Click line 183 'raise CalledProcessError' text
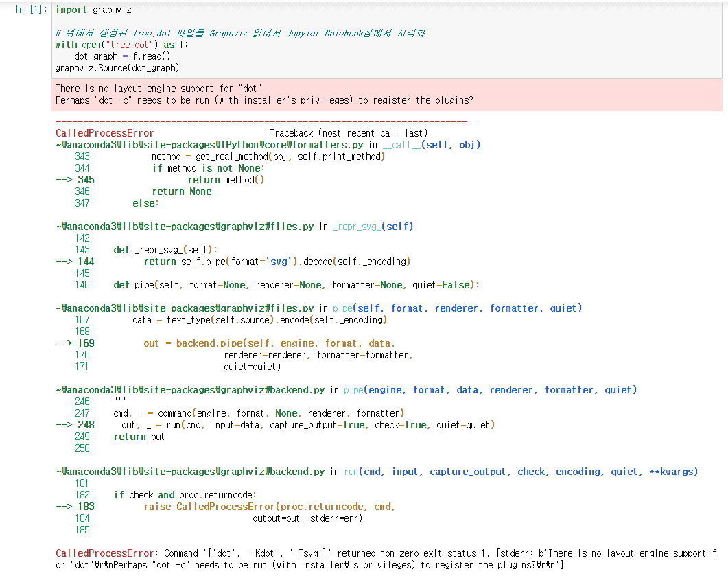This screenshot has height=578, width=728. coord(269,507)
